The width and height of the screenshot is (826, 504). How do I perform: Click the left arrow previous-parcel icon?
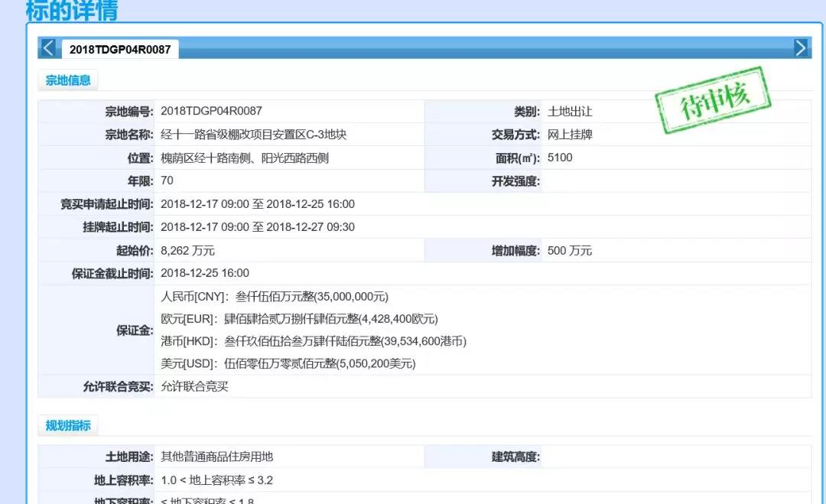point(48,48)
